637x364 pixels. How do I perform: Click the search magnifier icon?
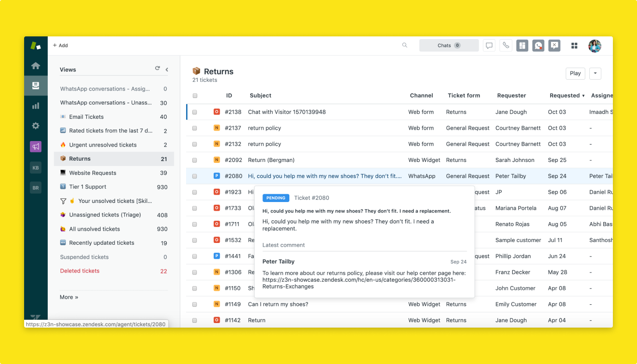tap(404, 45)
